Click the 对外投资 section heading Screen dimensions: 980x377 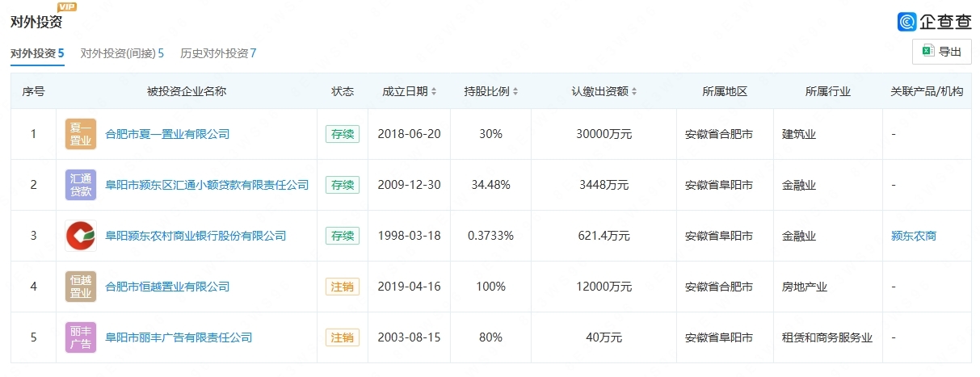36,22
